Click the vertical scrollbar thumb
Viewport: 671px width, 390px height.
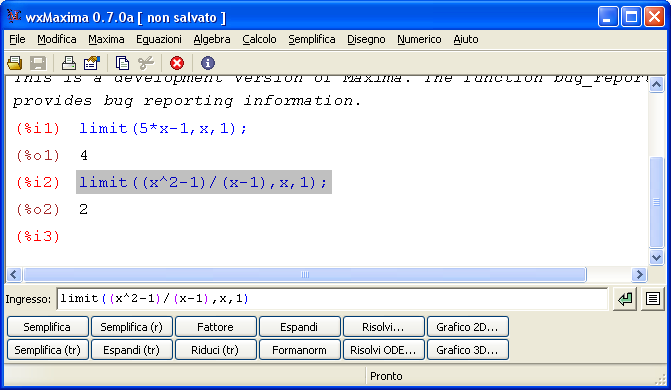click(x=656, y=202)
